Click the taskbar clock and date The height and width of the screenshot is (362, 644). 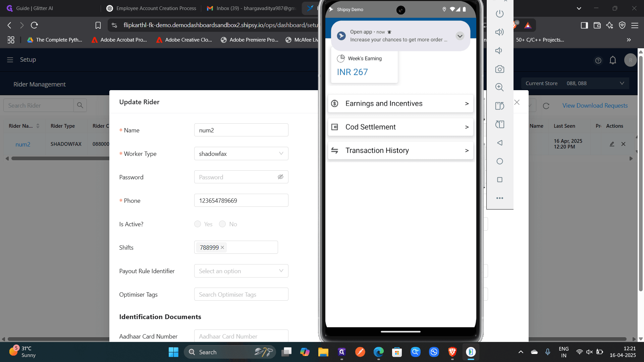pos(623,352)
